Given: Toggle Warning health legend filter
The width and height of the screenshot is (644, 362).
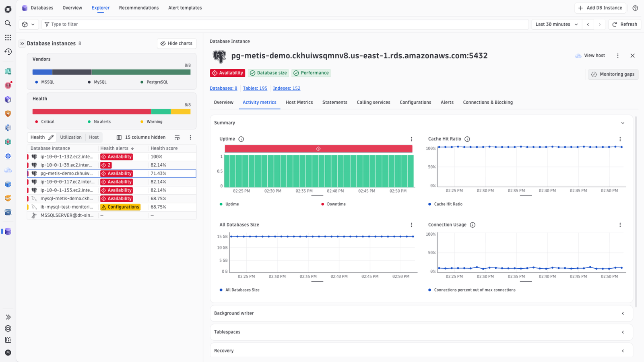Looking at the screenshot, I should tap(151, 121).
